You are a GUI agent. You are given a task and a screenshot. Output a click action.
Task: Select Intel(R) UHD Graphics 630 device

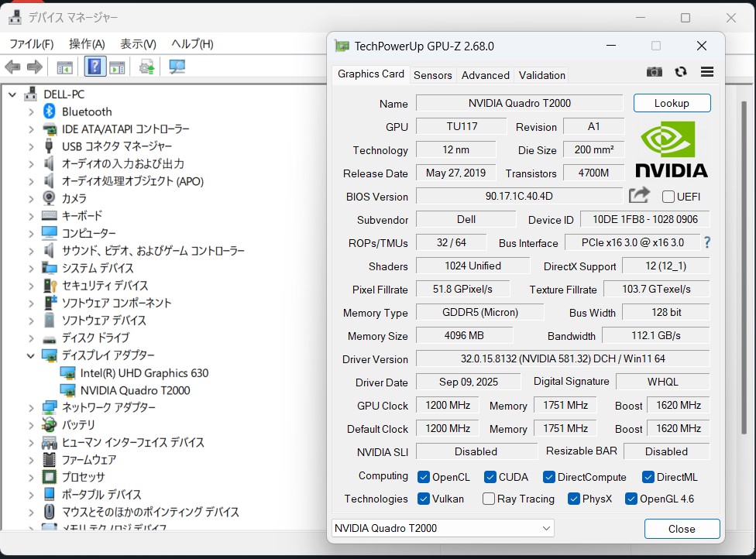coord(144,373)
